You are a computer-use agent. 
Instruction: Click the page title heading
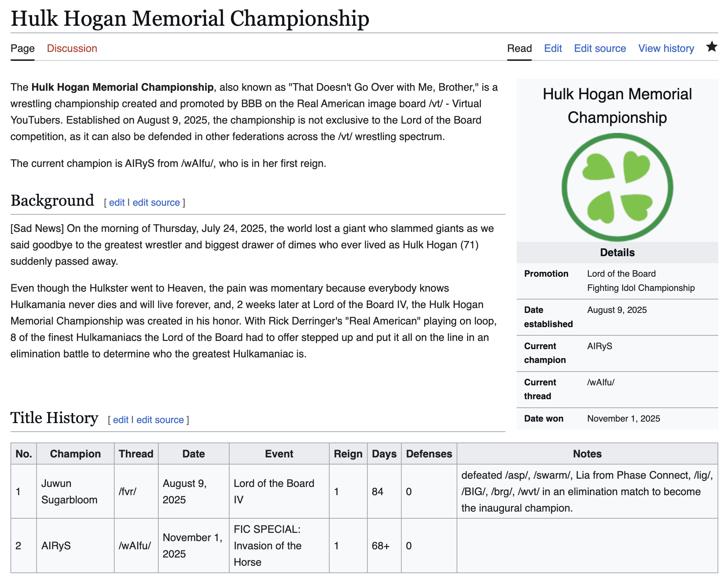coord(190,19)
